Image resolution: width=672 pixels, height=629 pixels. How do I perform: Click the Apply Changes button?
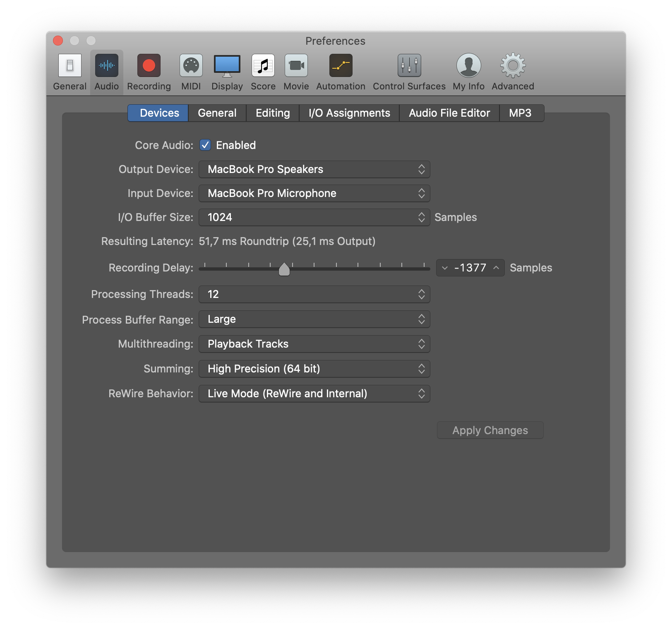click(490, 430)
